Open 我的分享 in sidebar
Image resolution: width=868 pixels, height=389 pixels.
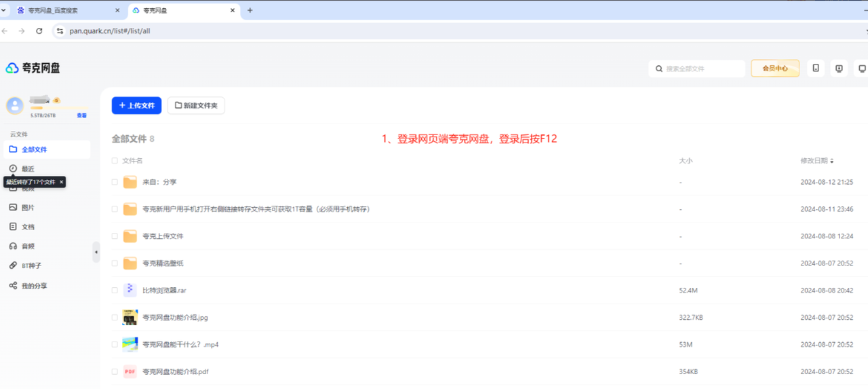tap(34, 286)
